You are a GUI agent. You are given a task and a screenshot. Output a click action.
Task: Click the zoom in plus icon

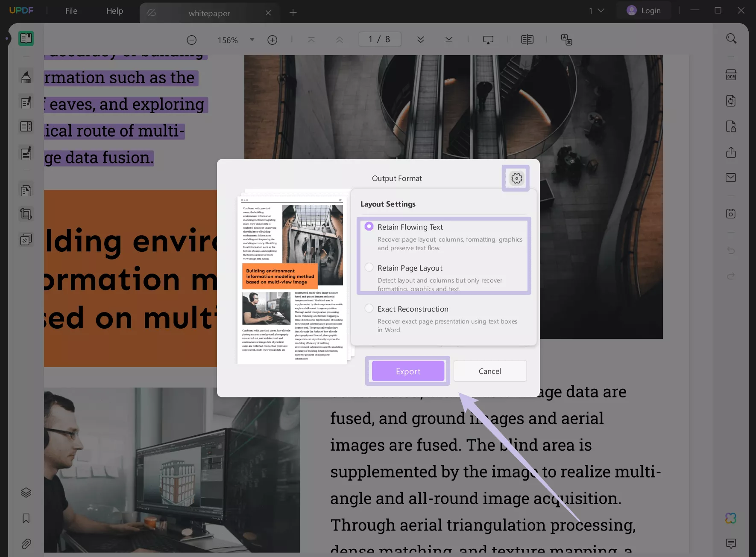[272, 40]
